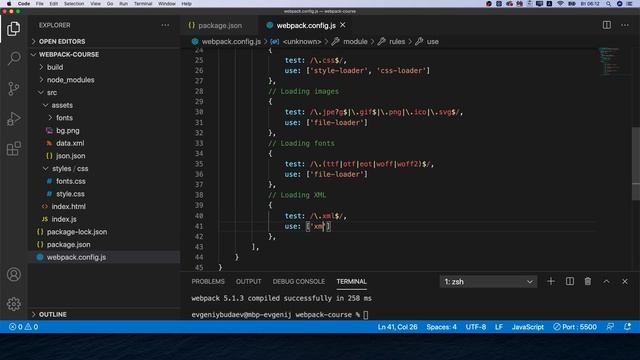Image resolution: width=640 pixels, height=360 pixels.
Task: Change end of line sequence LF
Action: [499, 327]
